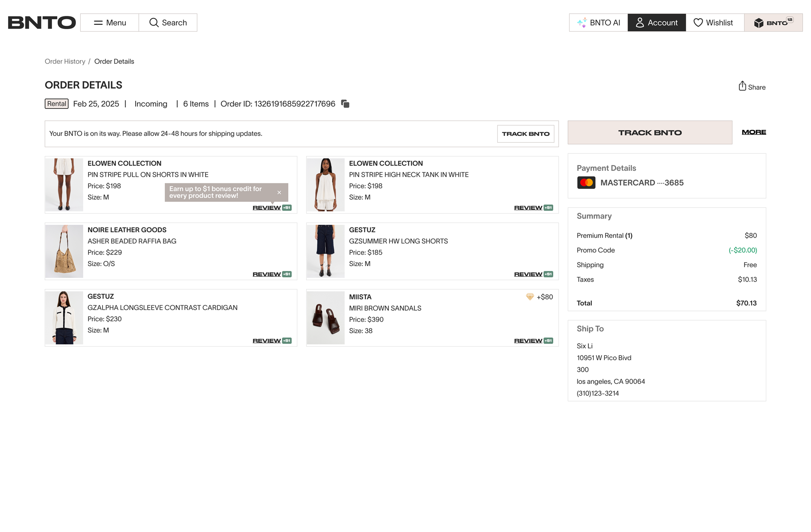Viewport: 811px width, 532px height.
Task: Open the Gzalpha cardigan thumbnail
Action: point(64,318)
